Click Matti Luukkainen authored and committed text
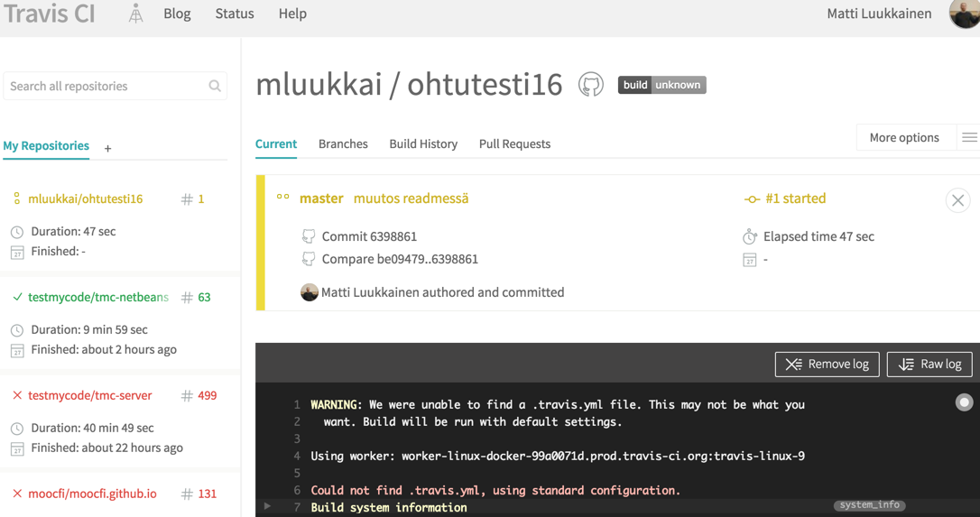This screenshot has height=517, width=980. [442, 292]
